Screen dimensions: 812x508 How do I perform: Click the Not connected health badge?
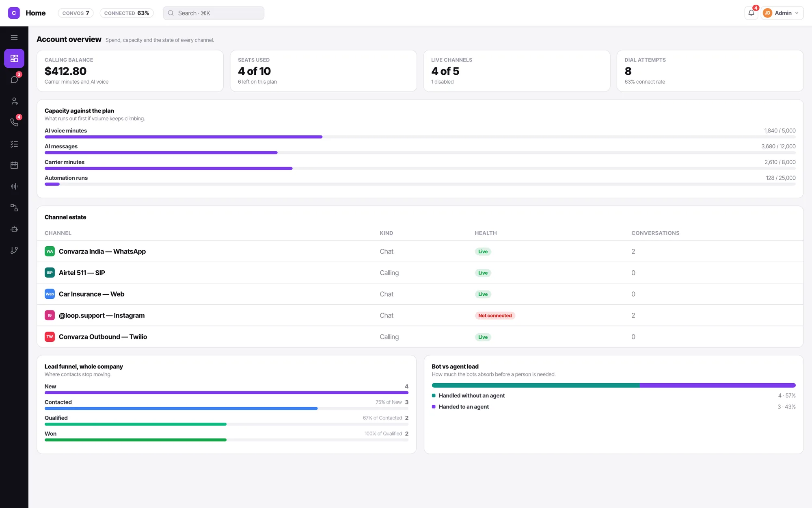[x=495, y=315]
